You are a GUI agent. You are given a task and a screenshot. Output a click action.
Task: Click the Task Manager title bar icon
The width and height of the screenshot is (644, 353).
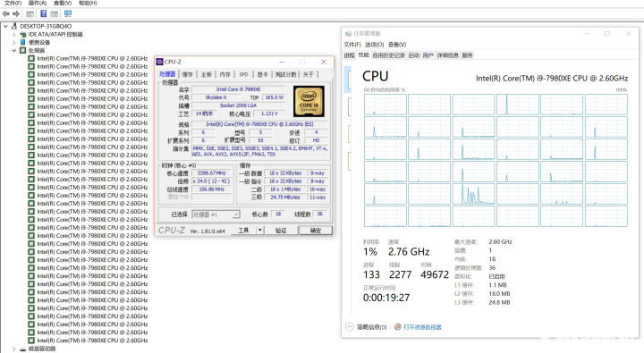pos(348,34)
